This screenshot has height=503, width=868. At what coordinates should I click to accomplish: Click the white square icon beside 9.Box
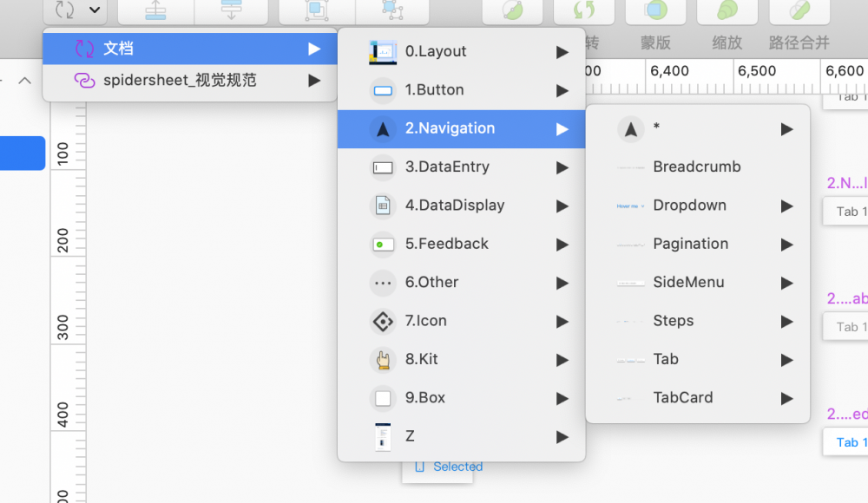(x=383, y=398)
